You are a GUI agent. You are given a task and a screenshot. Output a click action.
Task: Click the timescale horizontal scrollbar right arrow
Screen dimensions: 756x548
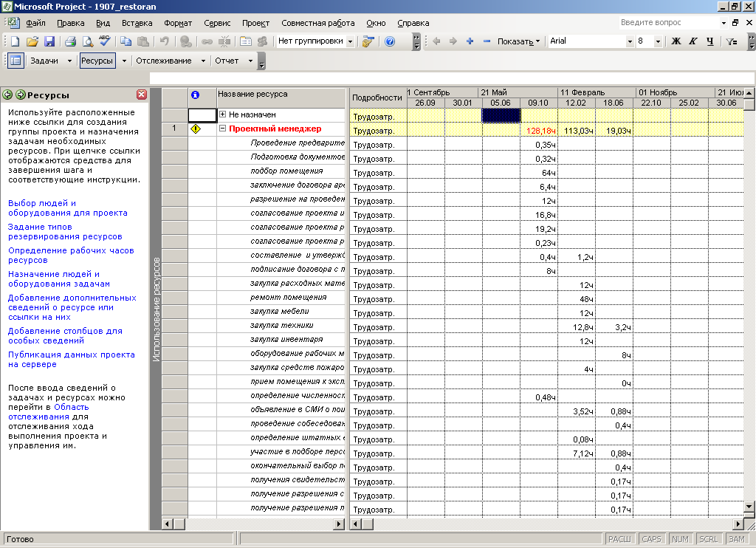pos(738,524)
